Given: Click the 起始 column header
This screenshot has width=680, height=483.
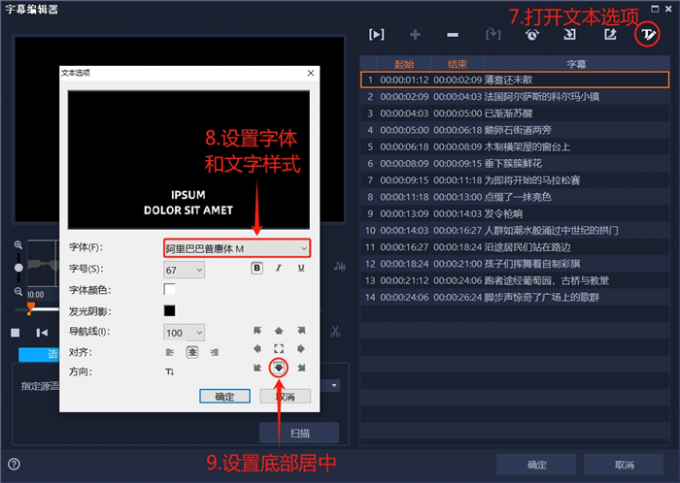Looking at the screenshot, I should [404, 64].
